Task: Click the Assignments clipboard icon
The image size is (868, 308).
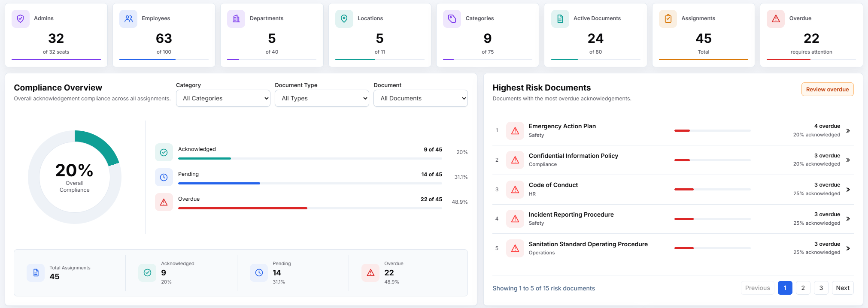Action: [668, 18]
